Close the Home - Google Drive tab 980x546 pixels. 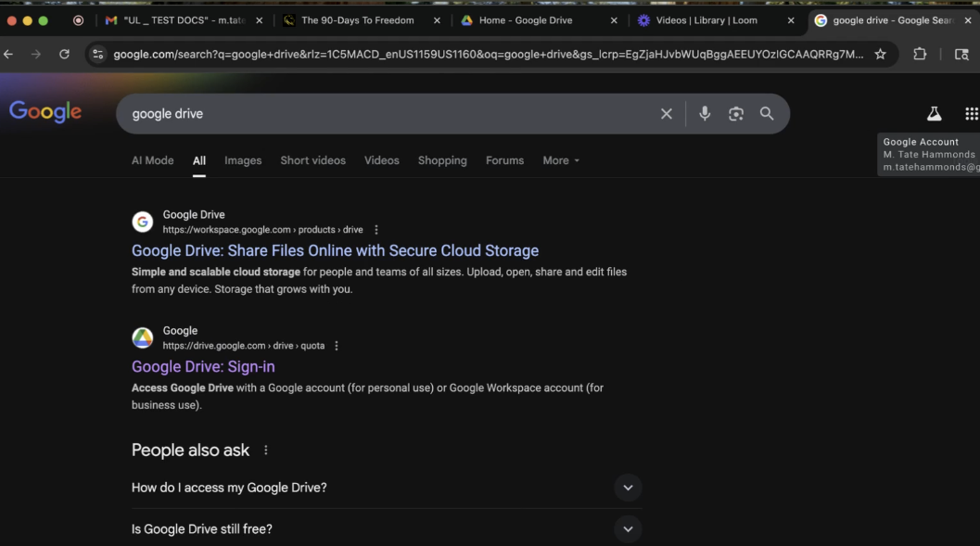click(x=614, y=20)
